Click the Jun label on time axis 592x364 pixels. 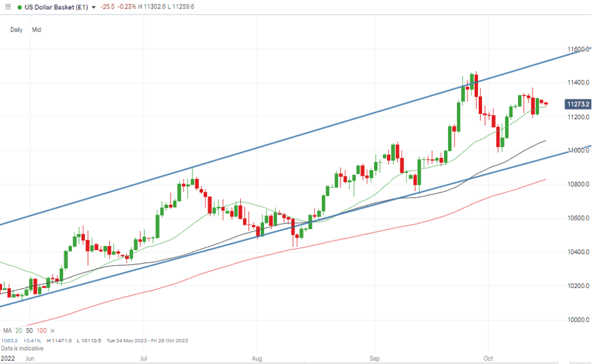click(29, 358)
